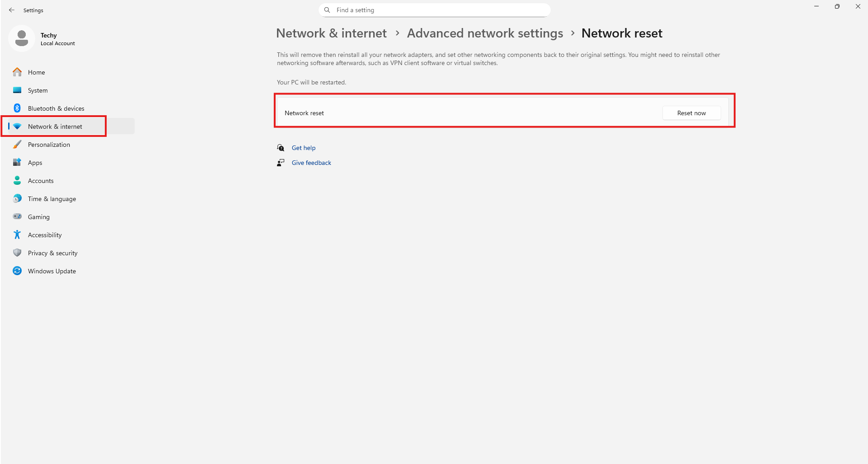
Task: Click the Bluetooth & devices icon
Action: pos(17,108)
